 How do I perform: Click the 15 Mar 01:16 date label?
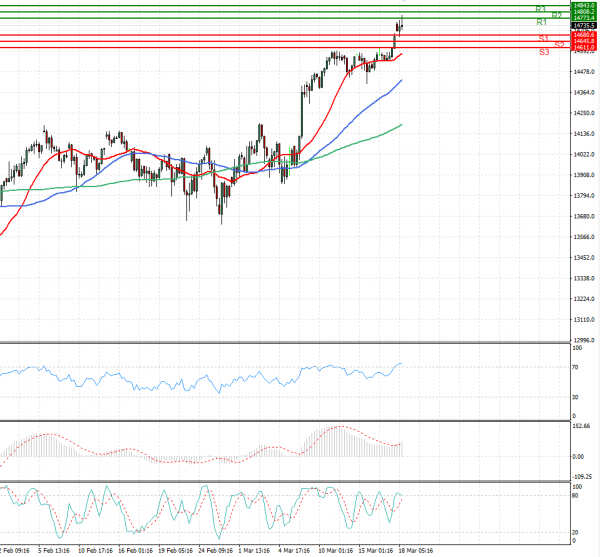pyautogui.click(x=376, y=550)
